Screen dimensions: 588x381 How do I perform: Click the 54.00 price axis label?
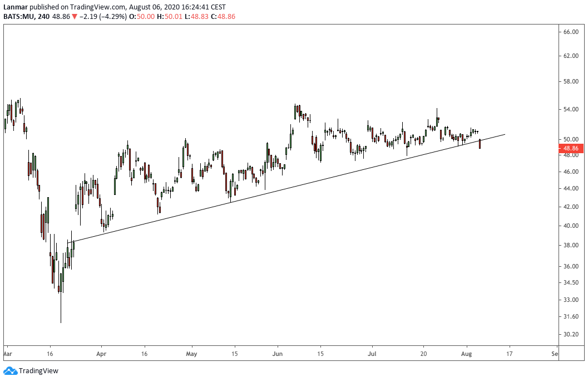tap(571, 109)
